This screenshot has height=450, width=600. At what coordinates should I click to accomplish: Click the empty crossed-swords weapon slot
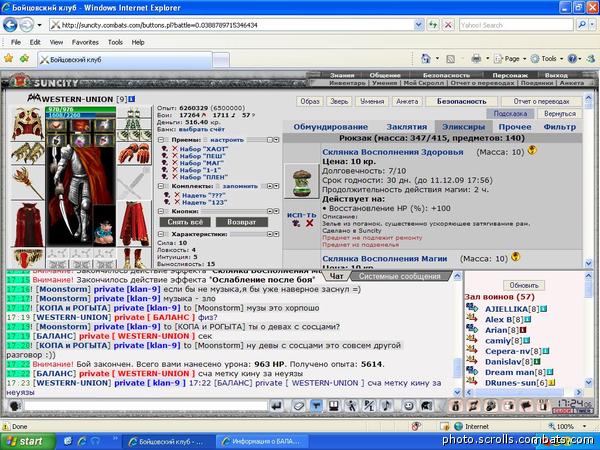134,183
